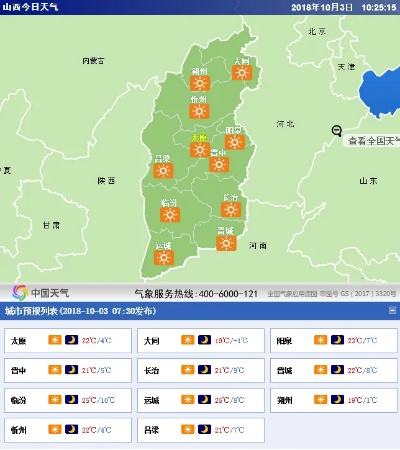
Task: Click the 内蒙古 province label
Action: point(93,61)
